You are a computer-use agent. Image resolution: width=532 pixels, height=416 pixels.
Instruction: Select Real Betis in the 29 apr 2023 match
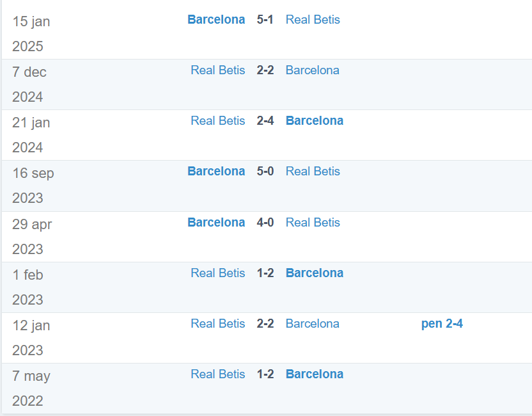313,223
